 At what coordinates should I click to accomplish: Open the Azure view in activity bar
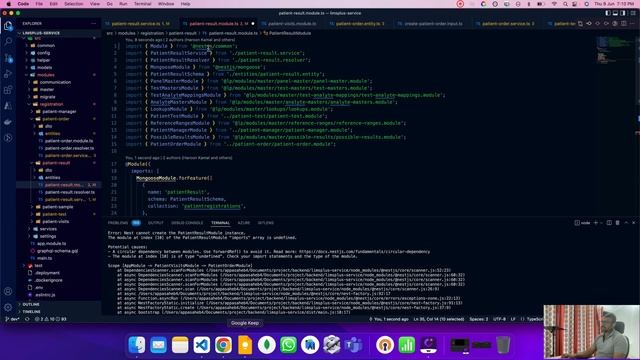pos(8,106)
